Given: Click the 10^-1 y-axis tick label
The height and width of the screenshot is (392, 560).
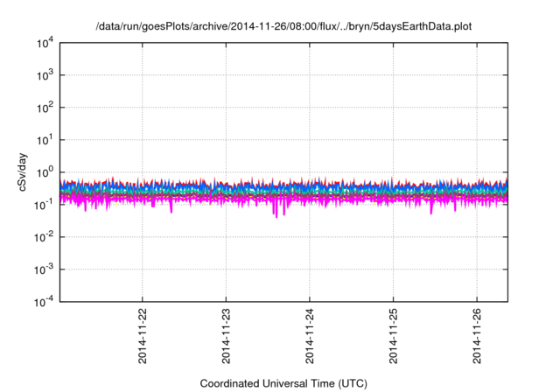Looking at the screenshot, I should point(44,205).
